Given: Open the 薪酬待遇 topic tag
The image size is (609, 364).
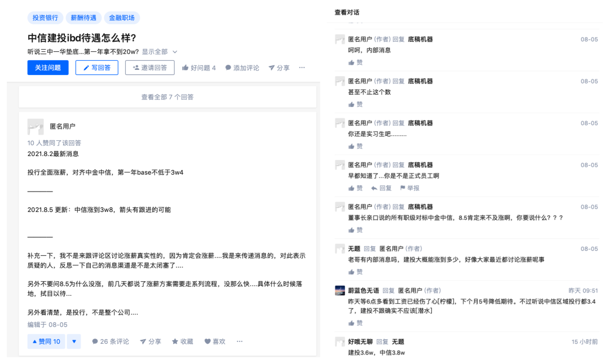Looking at the screenshot, I should click(83, 18).
